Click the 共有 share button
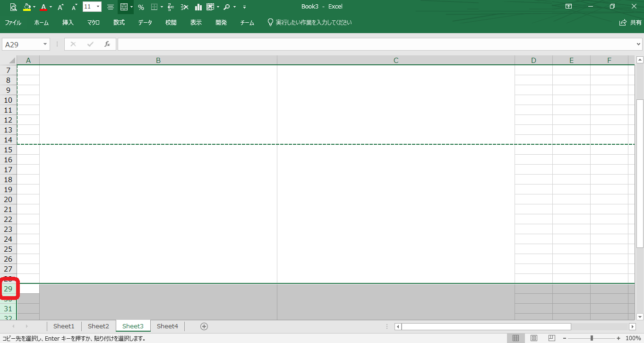Viewport: 644px width, 343px height. tap(630, 23)
